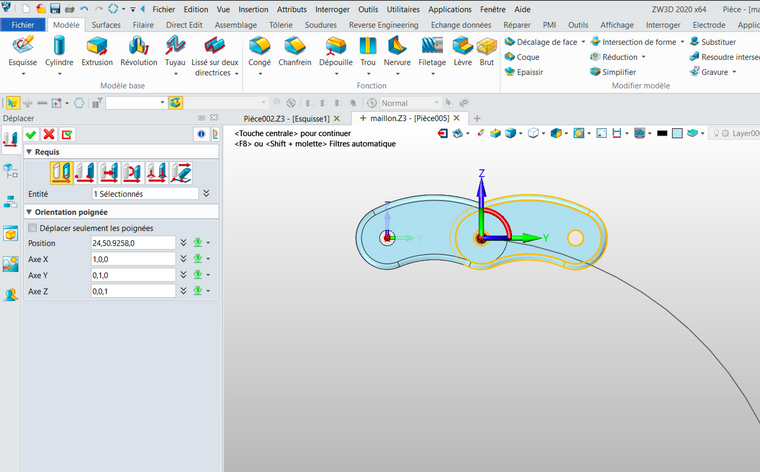Open the empty filter combo box
The image size is (760, 472).
136,103
